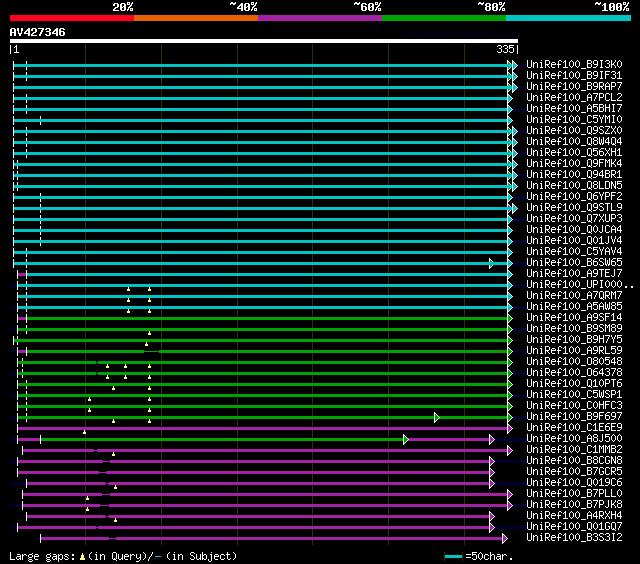Select the AV427346 query name label
The image size is (640, 564).
38,32
